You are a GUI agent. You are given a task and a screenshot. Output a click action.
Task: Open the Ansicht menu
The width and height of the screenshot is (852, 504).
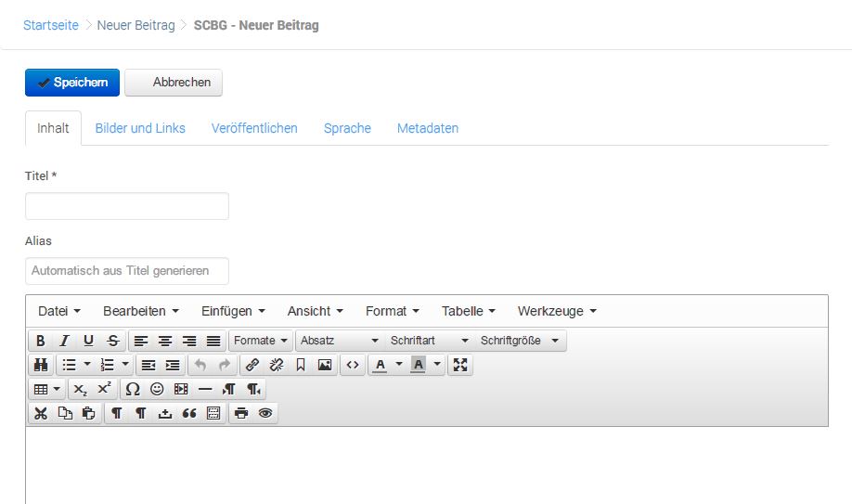point(316,312)
